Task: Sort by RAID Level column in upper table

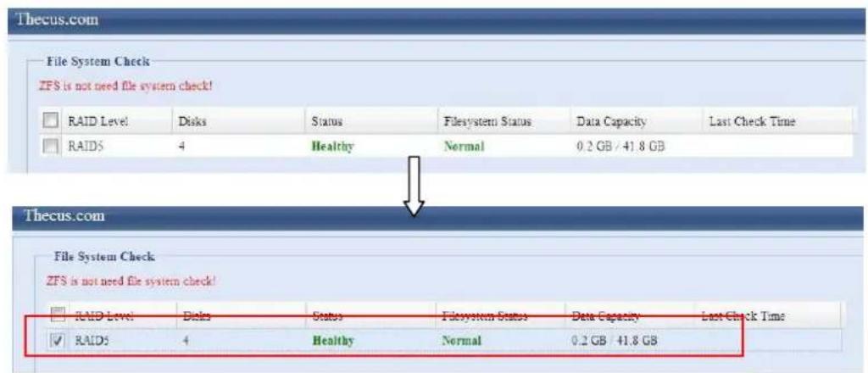Action: click(97, 121)
